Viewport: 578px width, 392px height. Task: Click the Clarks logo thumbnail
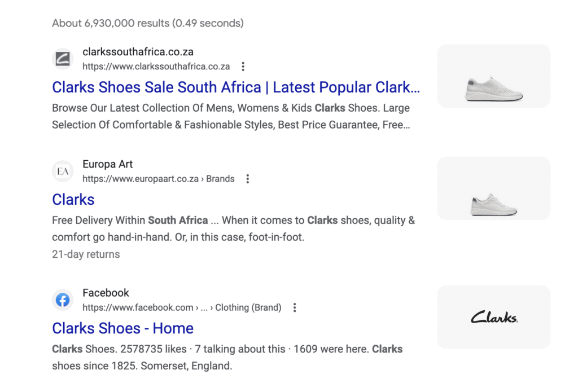pyautogui.click(x=493, y=317)
